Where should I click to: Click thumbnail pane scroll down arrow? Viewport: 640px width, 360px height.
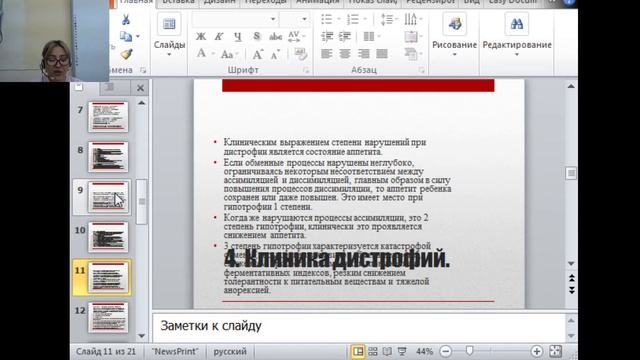(x=141, y=336)
